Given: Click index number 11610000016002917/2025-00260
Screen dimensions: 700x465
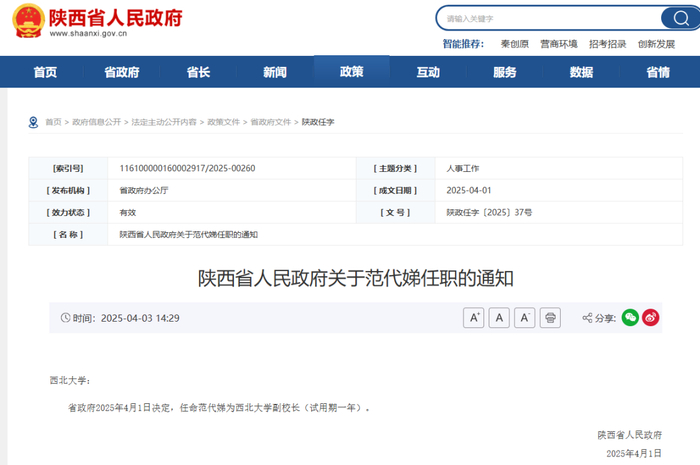Looking at the screenshot, I should point(188,168).
